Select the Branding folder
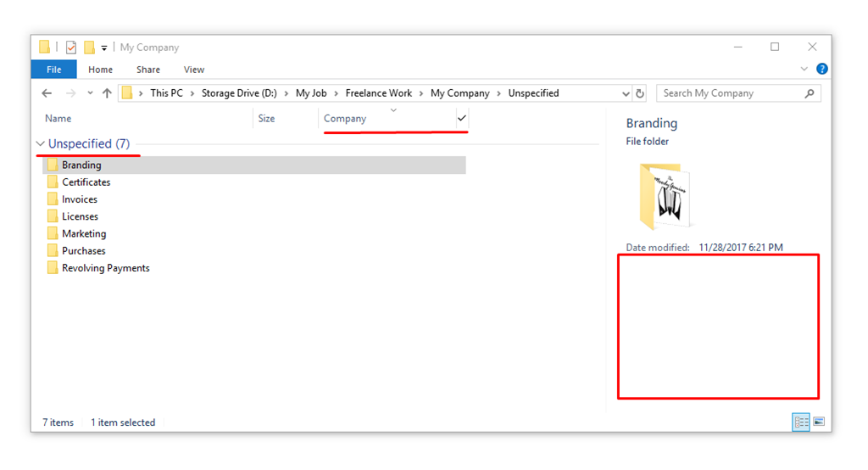Screen dimensions: 868x470 tap(254, 165)
